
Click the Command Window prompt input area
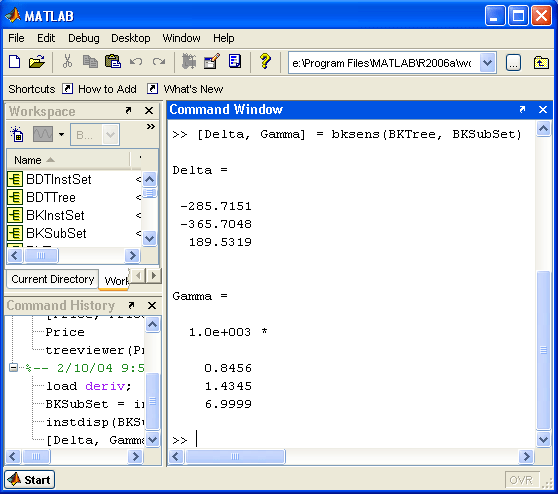356,440
